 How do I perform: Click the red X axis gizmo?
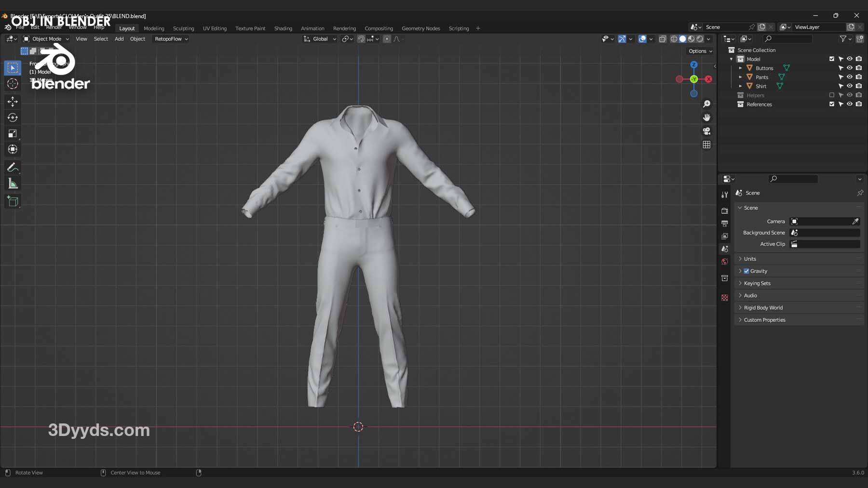tap(708, 79)
